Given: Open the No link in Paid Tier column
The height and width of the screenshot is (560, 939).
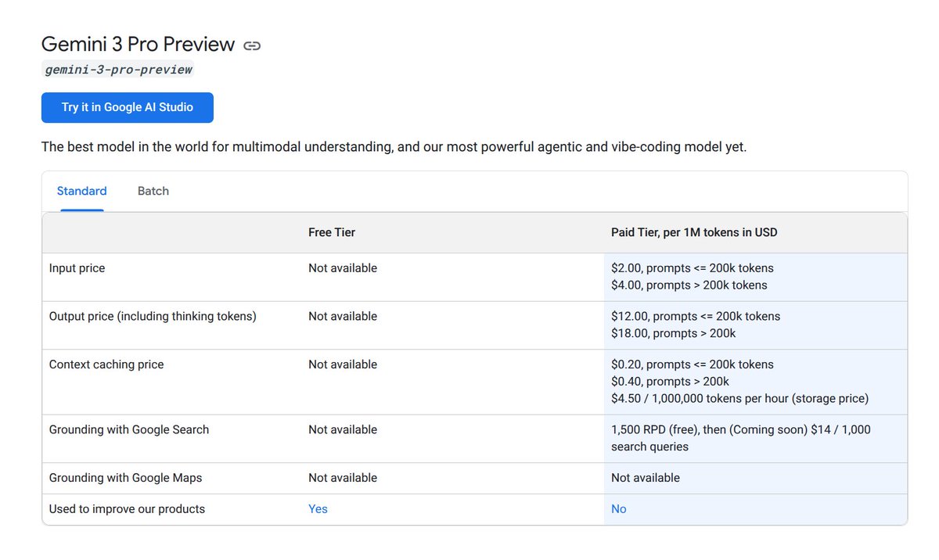Looking at the screenshot, I should click(x=619, y=509).
